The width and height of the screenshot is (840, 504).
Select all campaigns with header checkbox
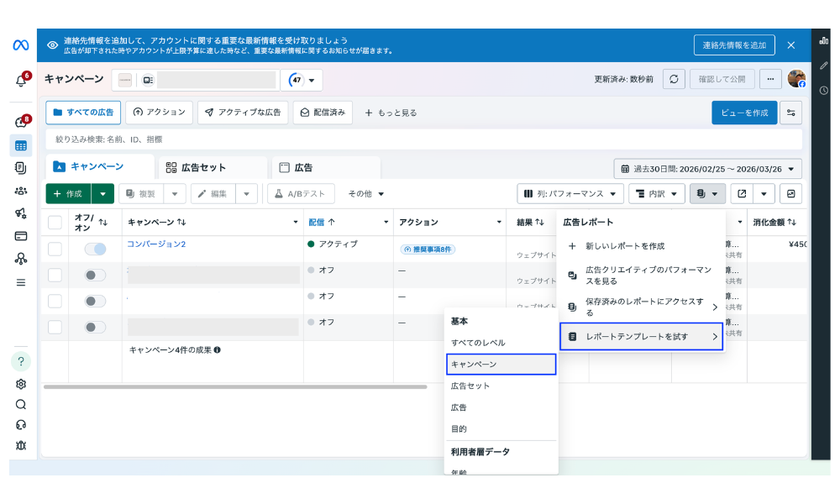(55, 223)
